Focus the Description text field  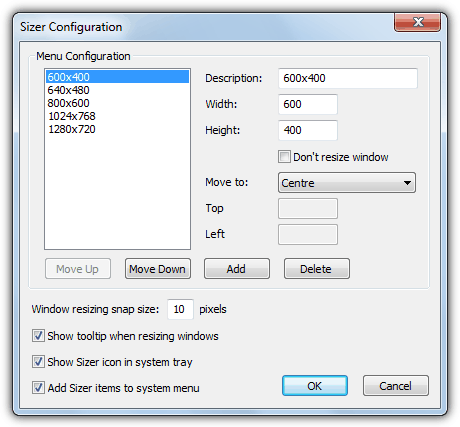348,78
